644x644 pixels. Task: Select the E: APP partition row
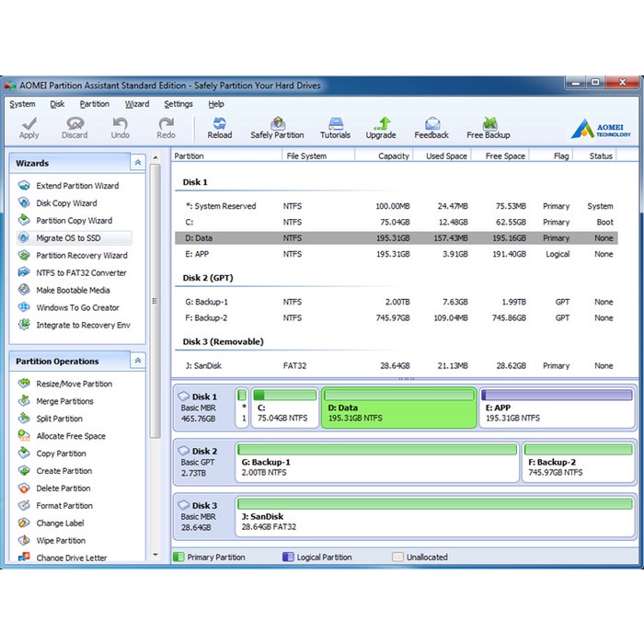point(397,254)
